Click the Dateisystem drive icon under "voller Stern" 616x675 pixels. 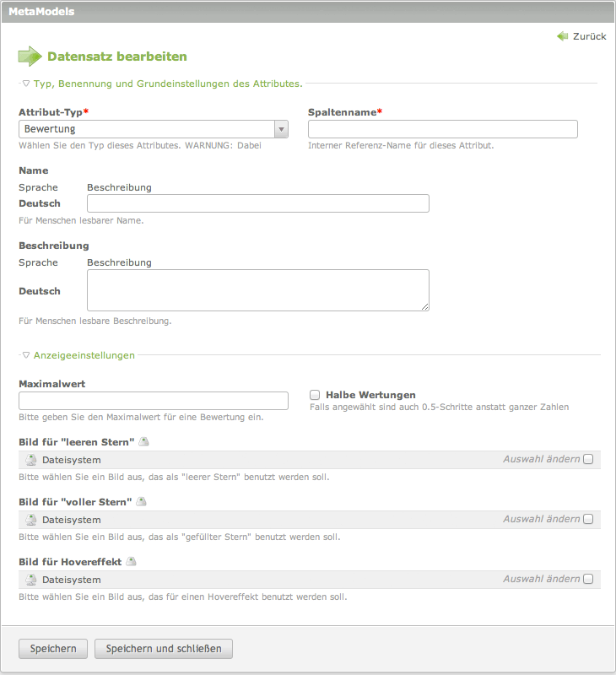(x=31, y=520)
